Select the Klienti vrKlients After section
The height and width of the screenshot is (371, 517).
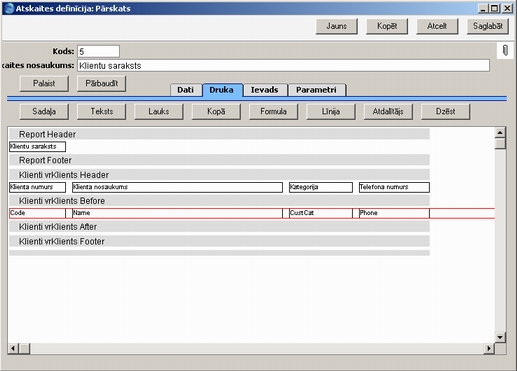(219, 227)
